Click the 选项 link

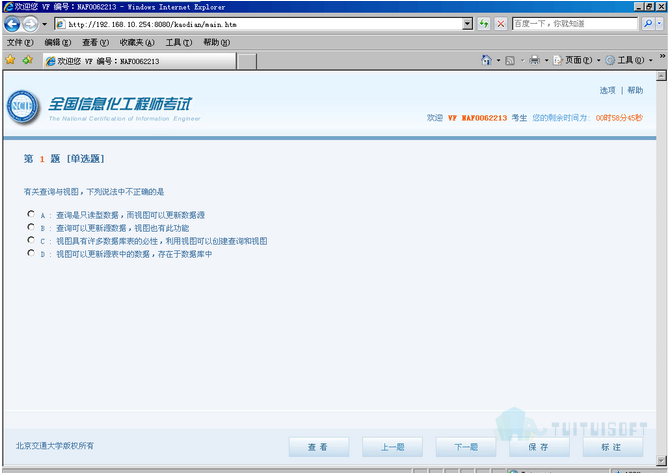[608, 90]
